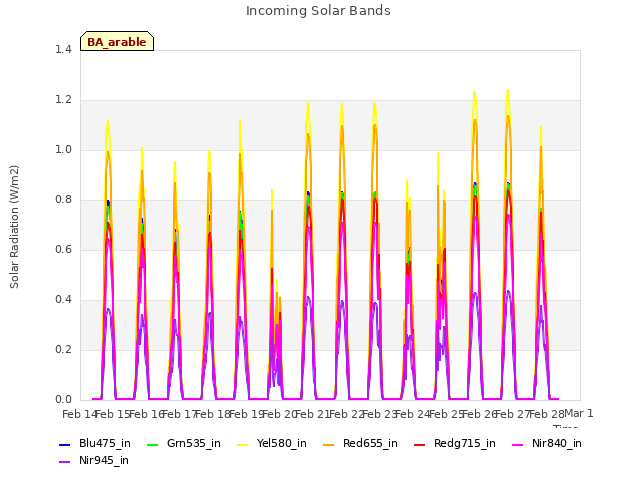Image resolution: width=640 pixels, height=480 pixels.
Task: Click the blue Blu475_in legend swatch
Action: pos(65,444)
